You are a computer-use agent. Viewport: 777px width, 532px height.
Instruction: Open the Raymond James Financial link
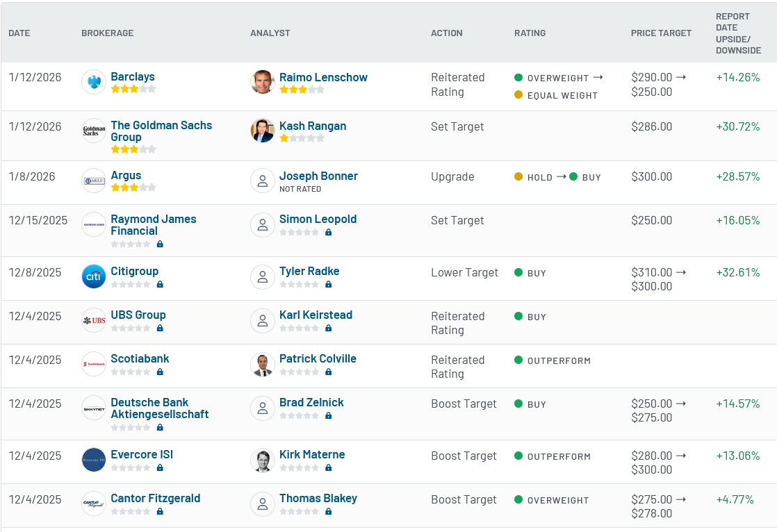154,225
